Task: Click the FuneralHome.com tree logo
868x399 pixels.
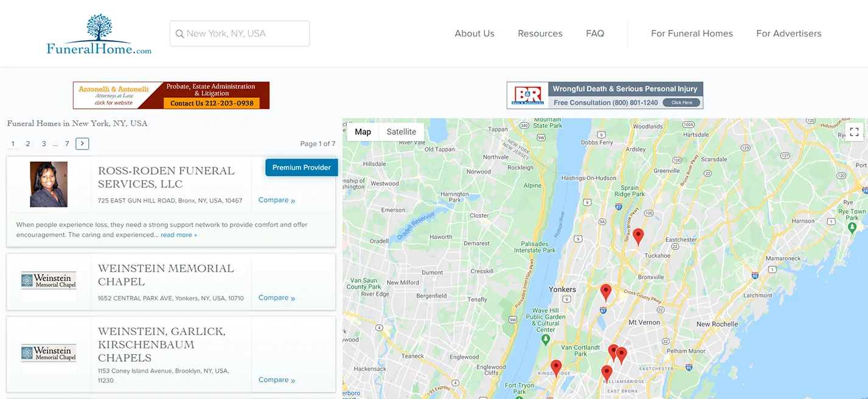Action: click(99, 35)
